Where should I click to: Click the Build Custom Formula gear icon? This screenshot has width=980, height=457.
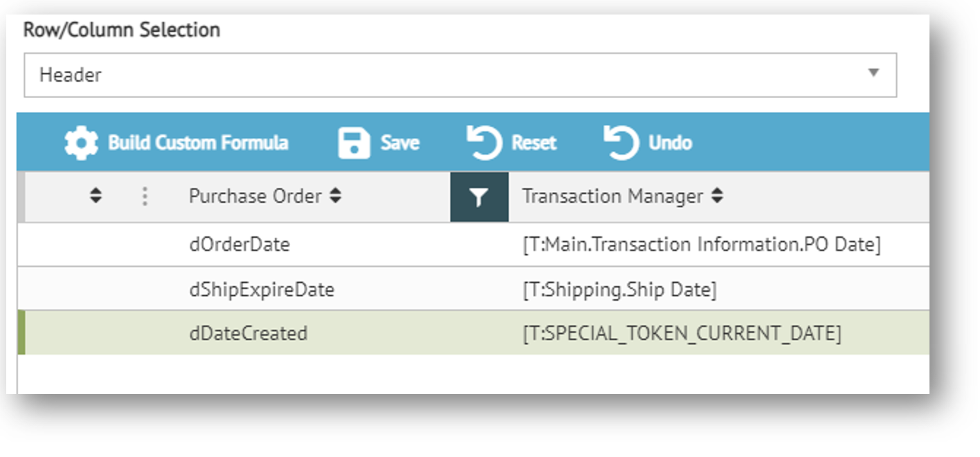pos(81,143)
